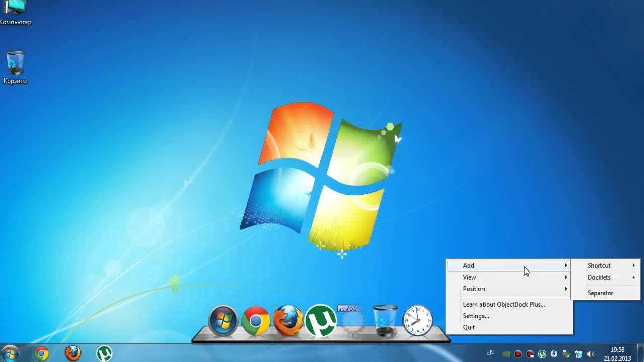
Task: Quit ObjectDock via the context menu
Action: point(469,327)
